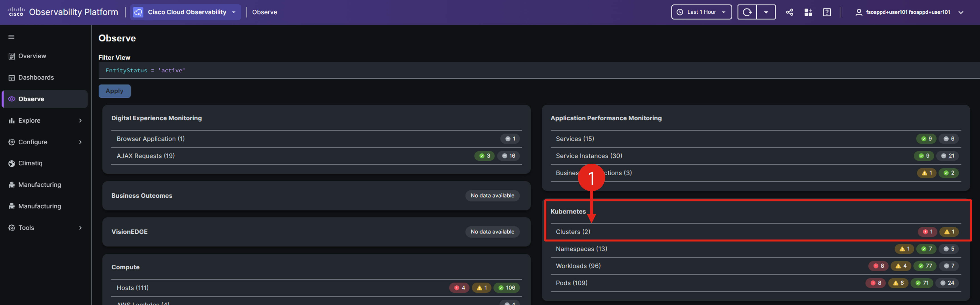Open the Clusters (2) entity link
Image resolution: width=980 pixels, height=305 pixels.
click(x=573, y=232)
